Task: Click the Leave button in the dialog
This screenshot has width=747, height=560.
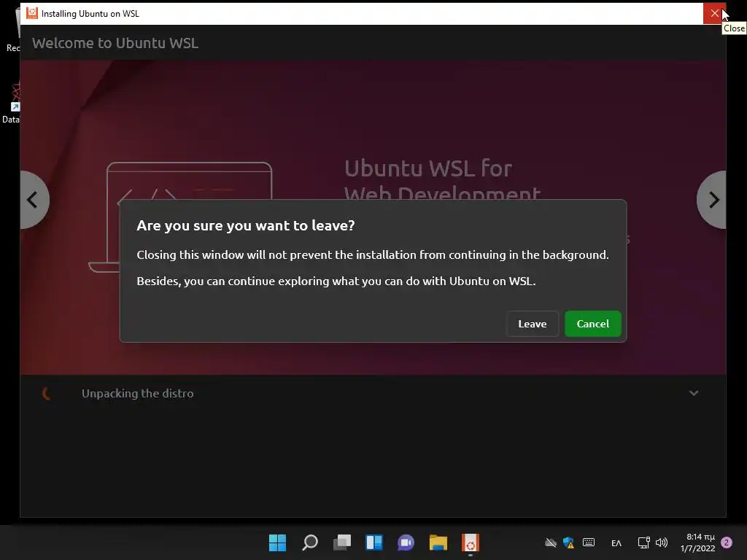Action: click(x=532, y=324)
